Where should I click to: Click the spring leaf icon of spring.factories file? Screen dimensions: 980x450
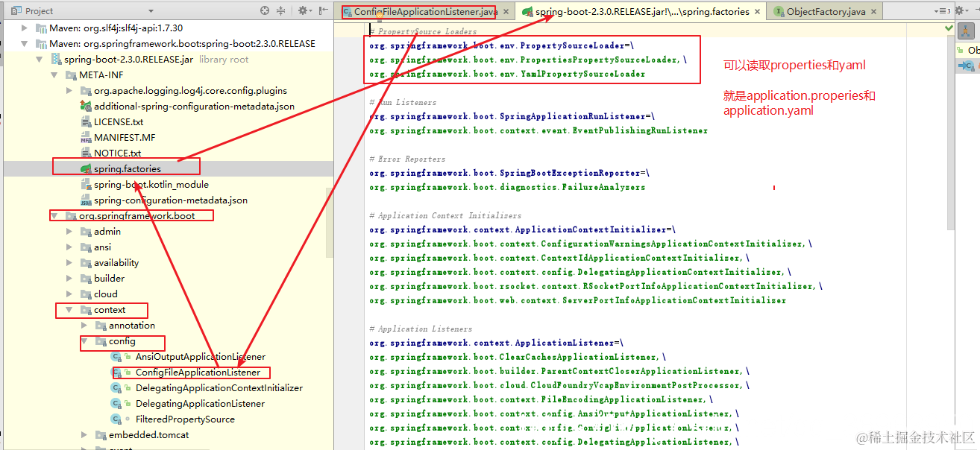[x=86, y=168]
